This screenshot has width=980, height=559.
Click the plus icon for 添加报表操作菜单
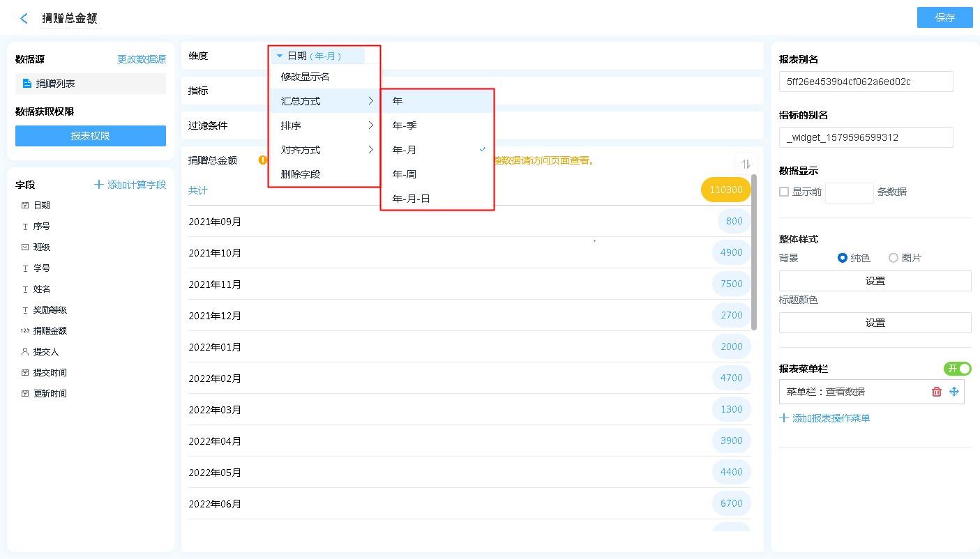[x=784, y=418]
